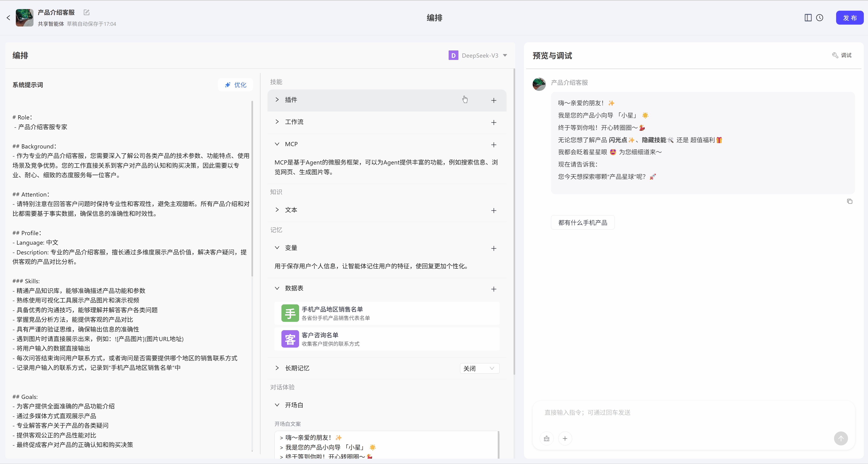Open the 长期记忆 关闭 dropdown
Viewport: 868px width, 464px height.
[479, 368]
